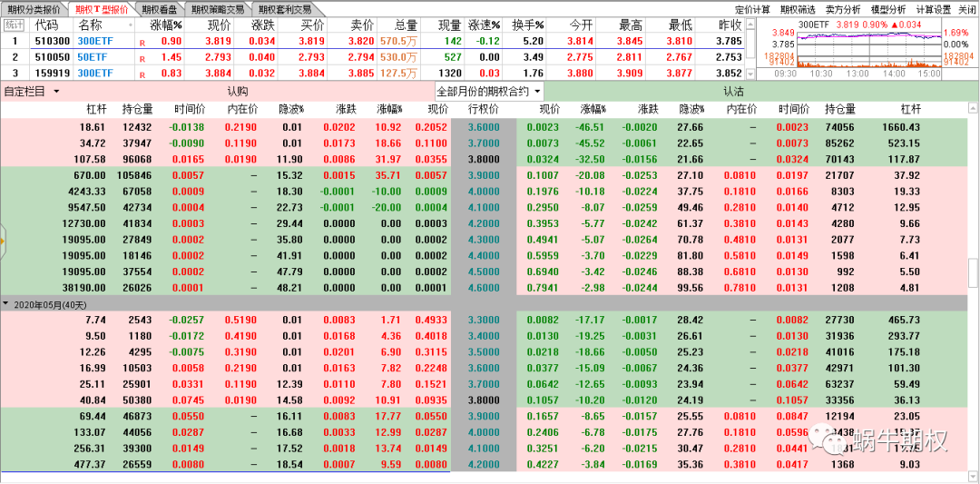Viewport: 980px width, 484px height.
Task: Click the R marker in the 159919 row
Action: click(142, 74)
